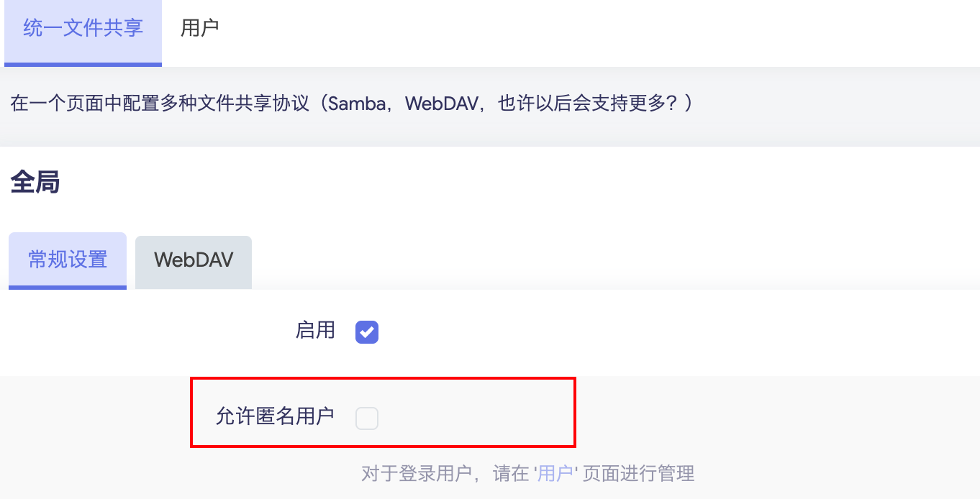Click the 对于登录用户 hint text
This screenshot has width=980, height=499.
coord(416,473)
